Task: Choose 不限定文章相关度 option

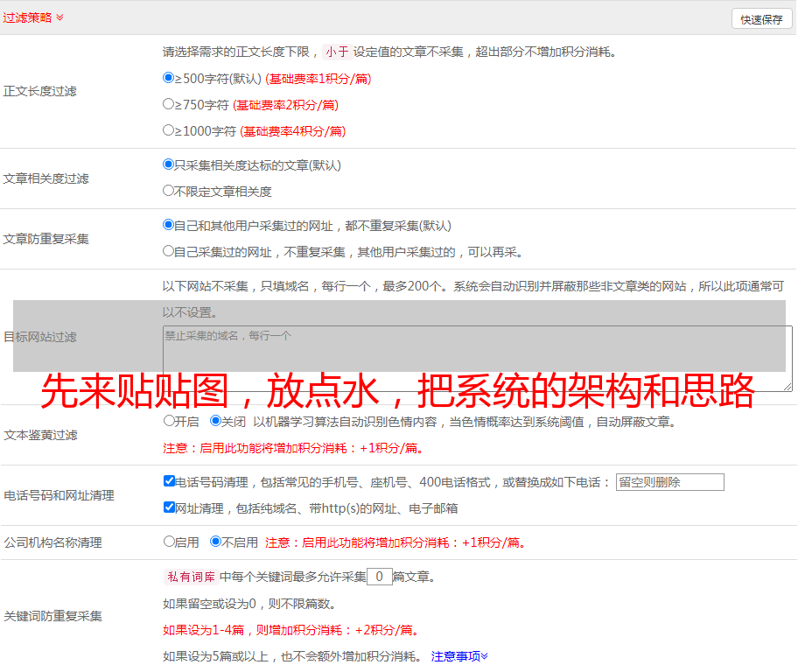Action: point(169,191)
